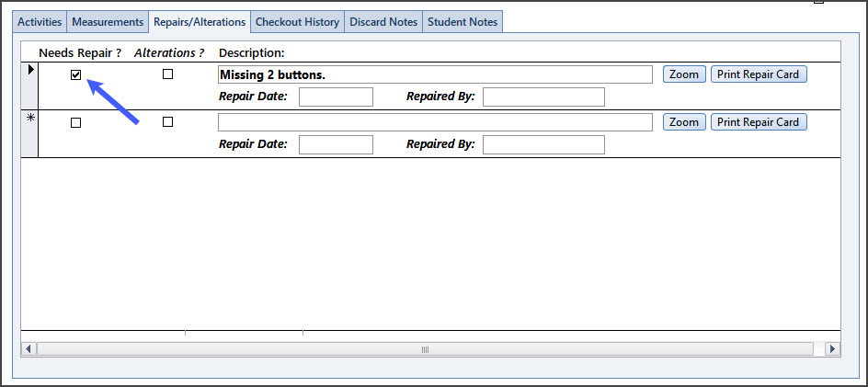Click the horizontal scrollbar right arrow

coord(832,349)
